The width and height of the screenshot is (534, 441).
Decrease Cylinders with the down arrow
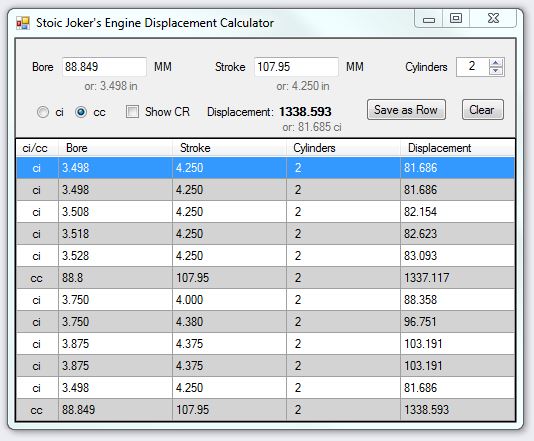(x=496, y=70)
